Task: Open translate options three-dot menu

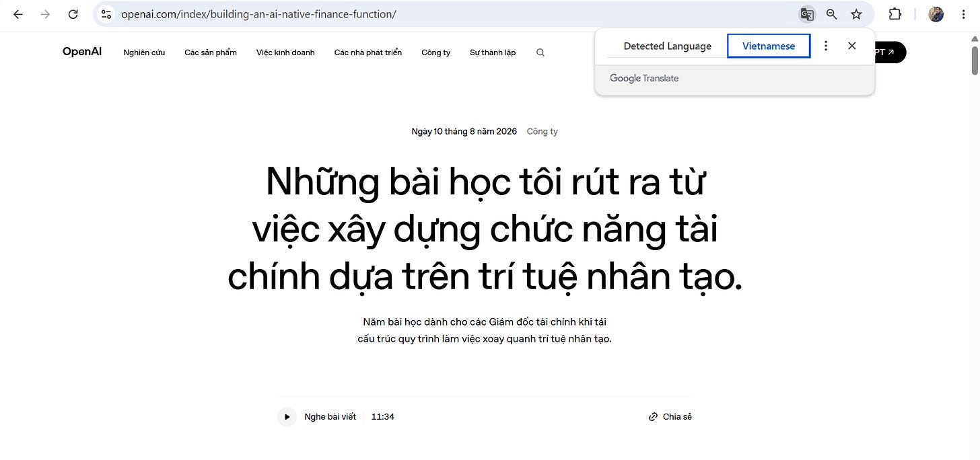Action: (826, 46)
